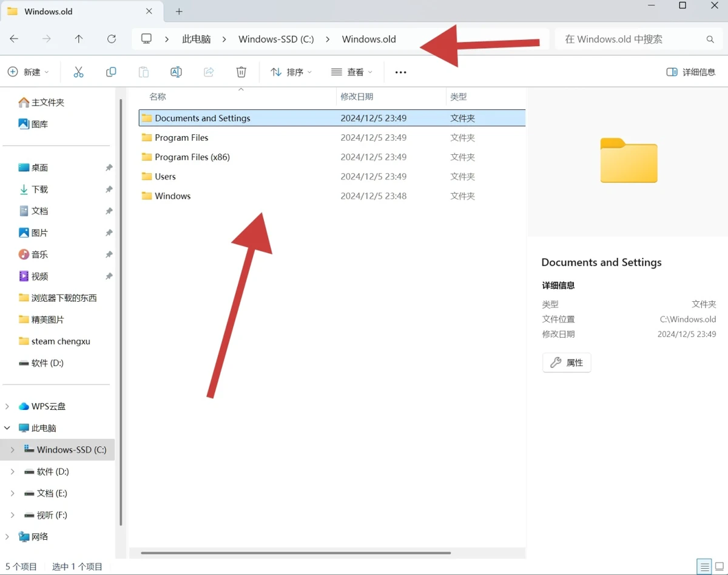Click the 属性 properties button
Screen dimensions: 728x575
[567, 362]
